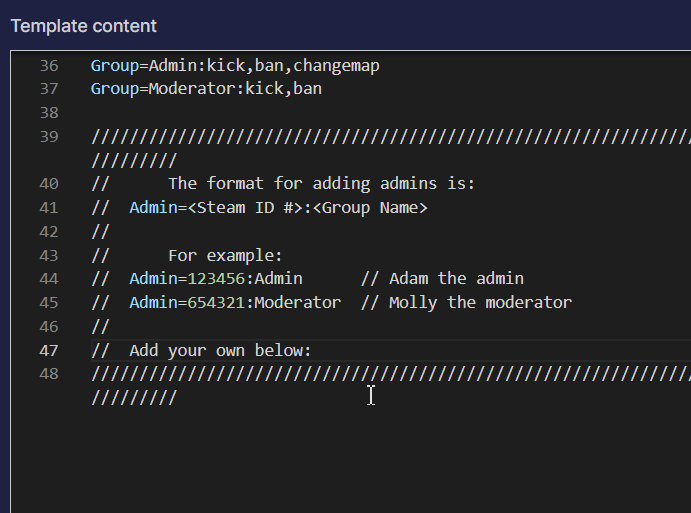Click 'Add your own below:' on line 47
Screen dimensions: 691x513
click(220, 350)
